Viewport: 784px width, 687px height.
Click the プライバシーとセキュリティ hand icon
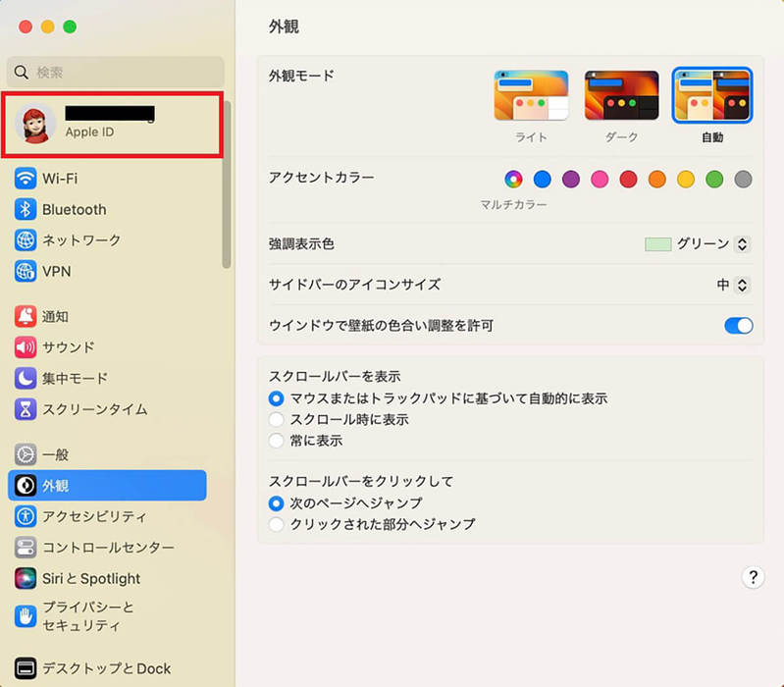click(x=26, y=616)
